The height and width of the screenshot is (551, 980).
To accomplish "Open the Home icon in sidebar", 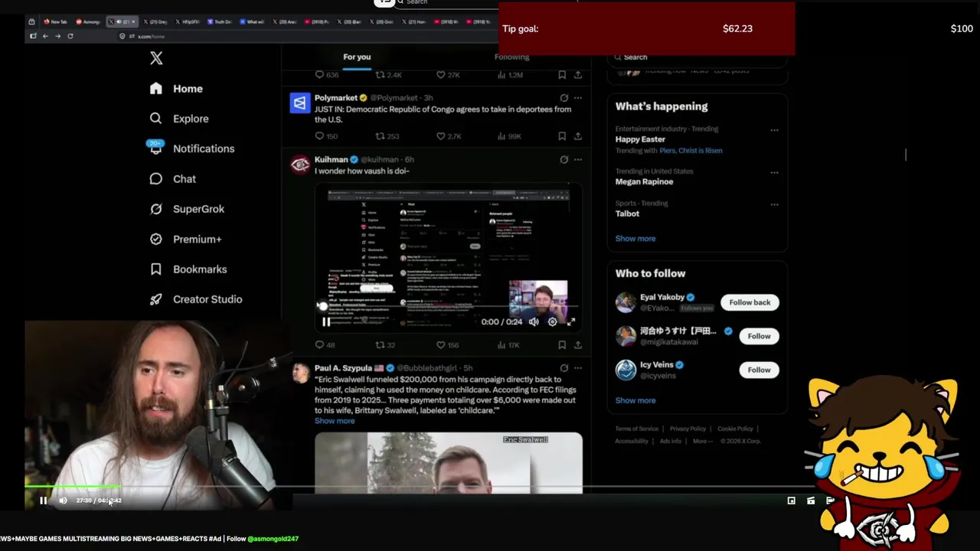I will click(x=156, y=89).
